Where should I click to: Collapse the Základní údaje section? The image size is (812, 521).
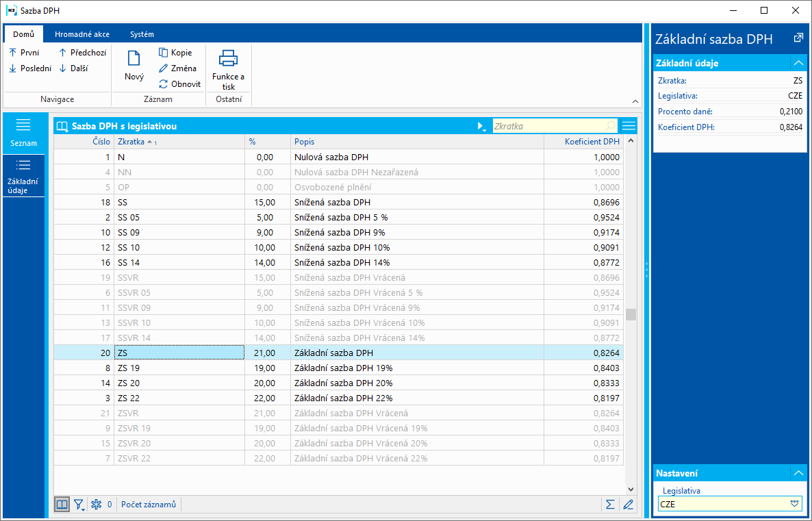pos(798,63)
